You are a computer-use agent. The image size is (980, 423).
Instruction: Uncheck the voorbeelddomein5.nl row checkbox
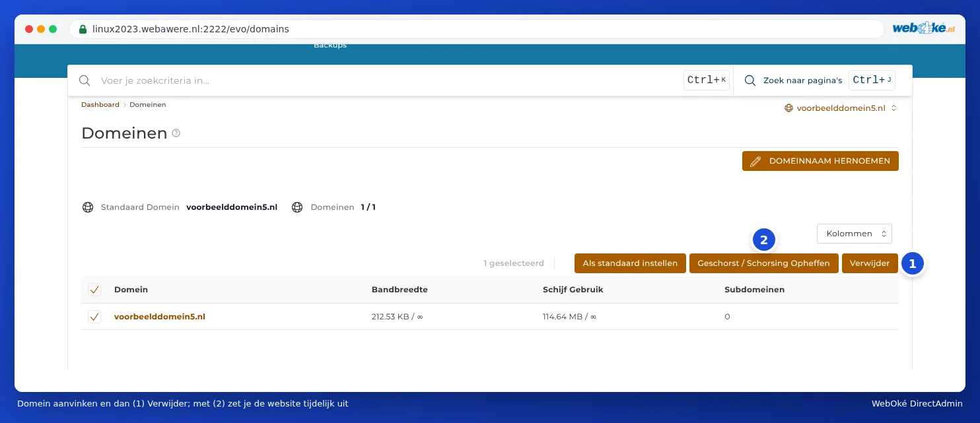(94, 317)
